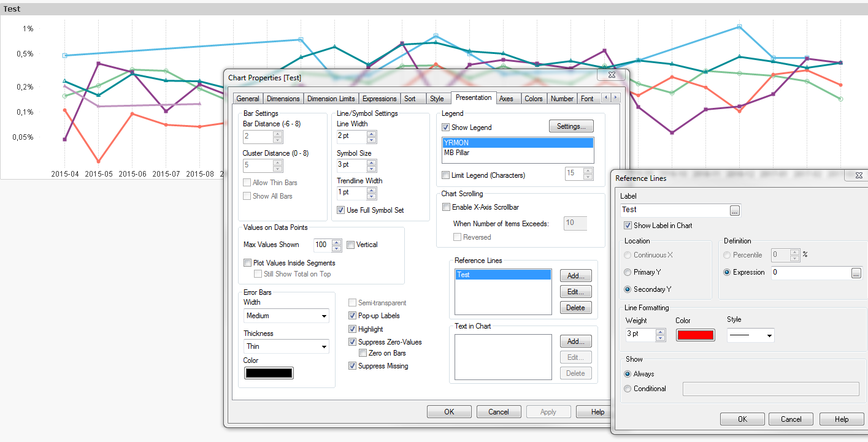Check Plot Values Inside Segments

pos(247,263)
